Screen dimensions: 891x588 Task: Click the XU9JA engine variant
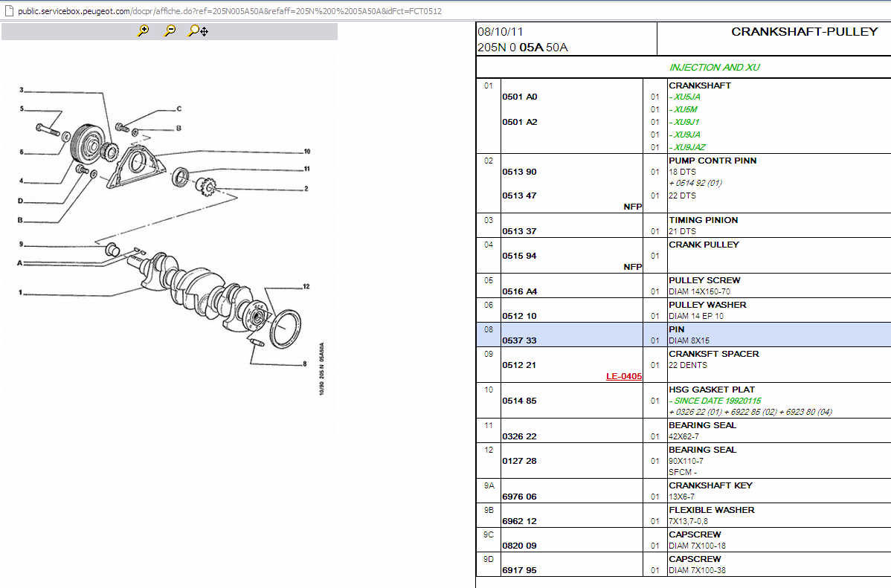[685, 135]
